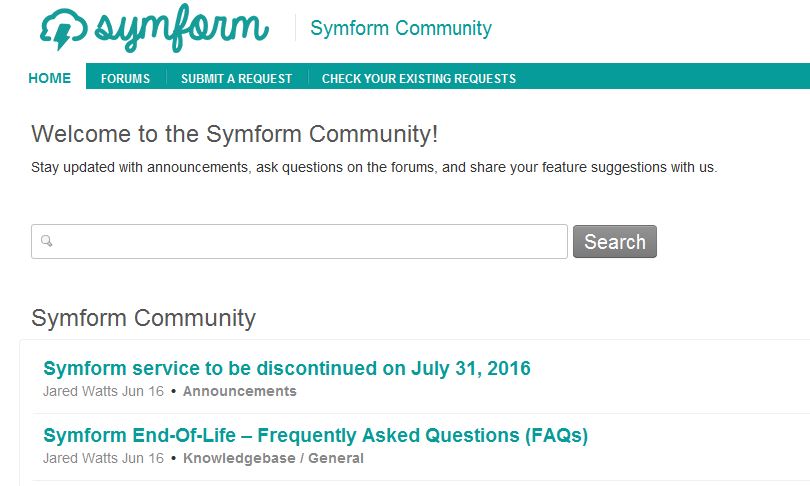Screen dimensions: 810x486
Task: Open the Symform End-Of-Life FAQs article
Action: [x=316, y=435]
